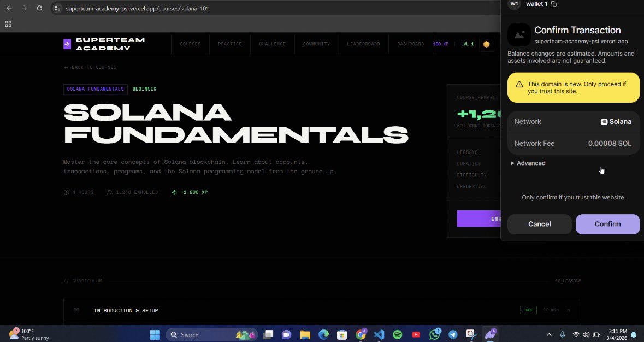Screen dimensions: 644x342
Task: Open YouTube app from the taskbar
Action: [x=416, y=334]
